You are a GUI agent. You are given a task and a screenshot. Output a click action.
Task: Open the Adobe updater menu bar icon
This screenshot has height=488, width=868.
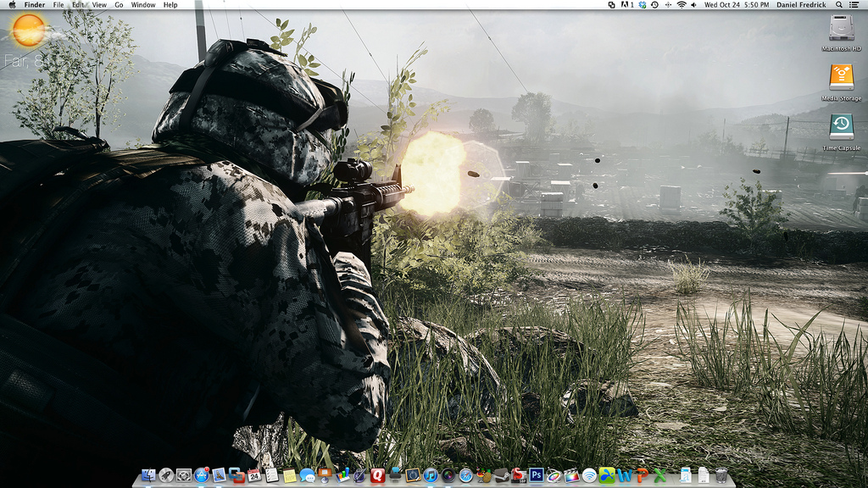(x=627, y=4)
